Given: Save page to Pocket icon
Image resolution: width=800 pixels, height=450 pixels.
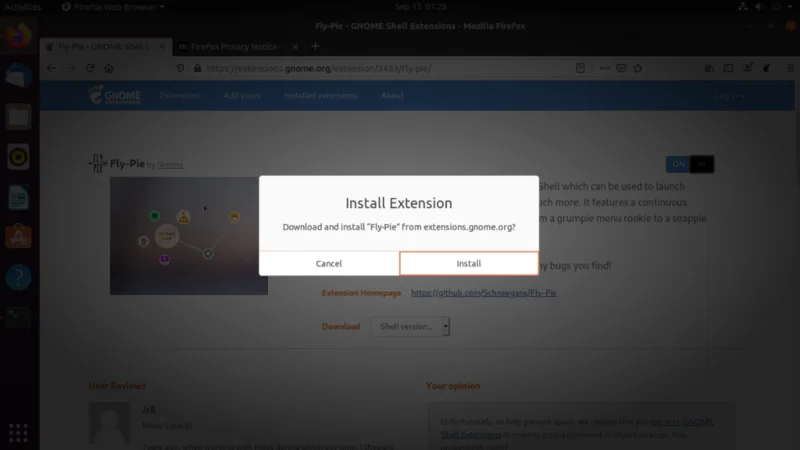Looking at the screenshot, I should coord(621,68).
